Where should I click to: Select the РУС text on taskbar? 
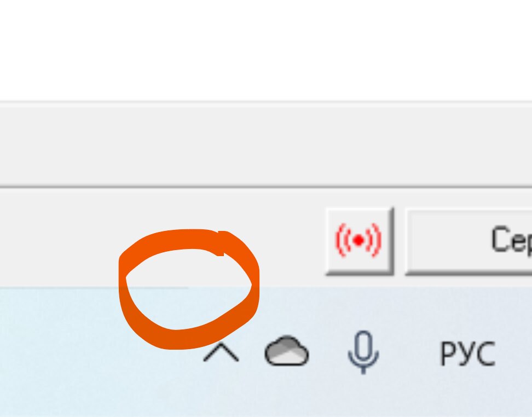pyautogui.click(x=467, y=354)
